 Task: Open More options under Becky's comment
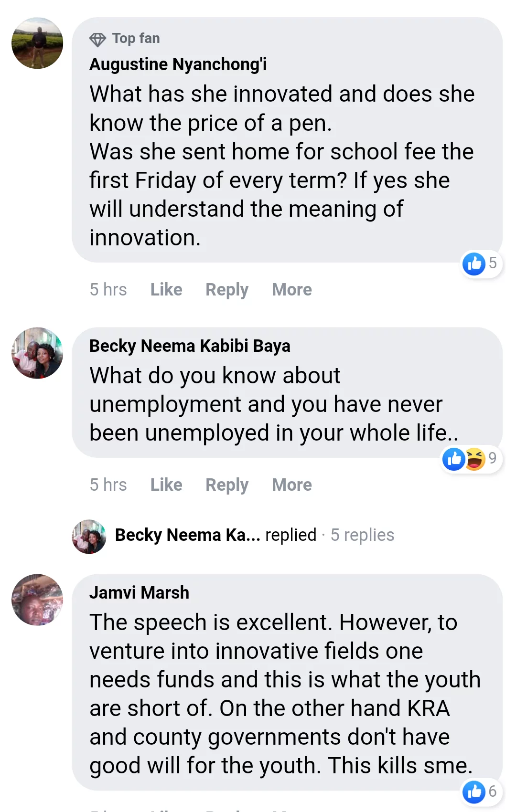[x=291, y=485]
